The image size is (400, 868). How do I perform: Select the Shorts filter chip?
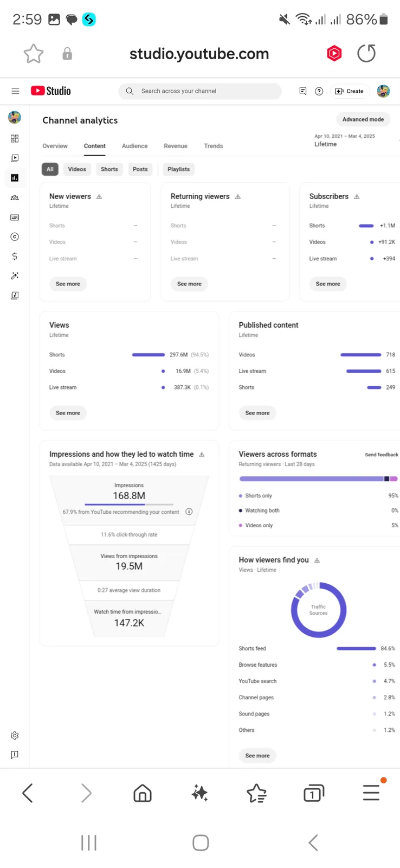109,169
